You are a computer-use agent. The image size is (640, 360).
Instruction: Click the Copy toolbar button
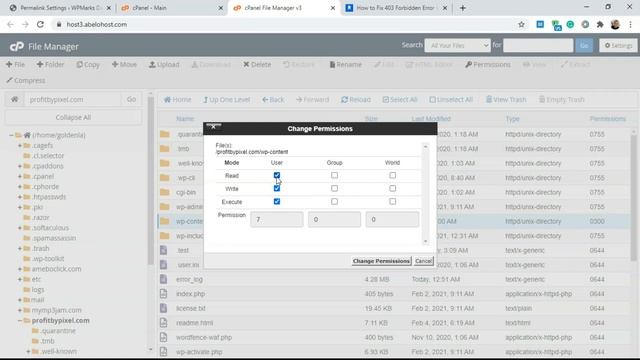[x=88, y=64]
